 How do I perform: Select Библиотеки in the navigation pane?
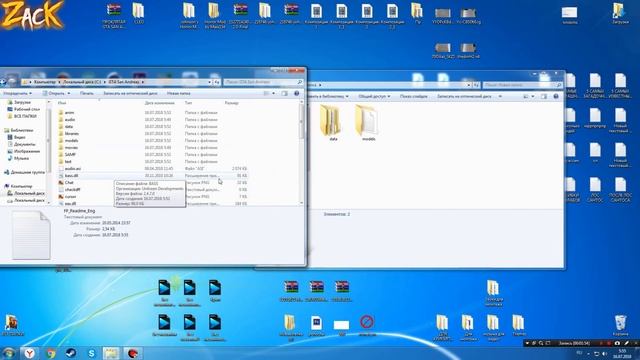tap(19, 130)
